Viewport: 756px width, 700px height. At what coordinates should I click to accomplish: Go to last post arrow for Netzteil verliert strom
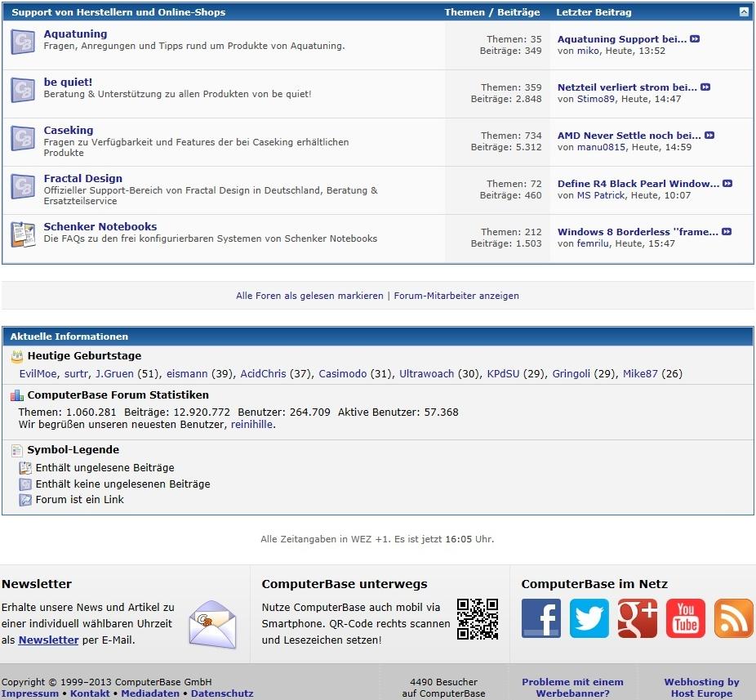(705, 87)
